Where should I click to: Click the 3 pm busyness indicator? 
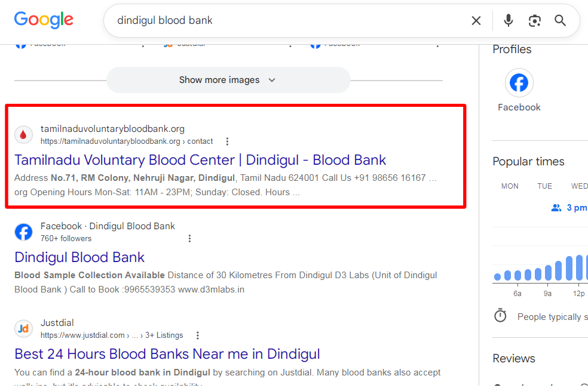[x=569, y=208]
